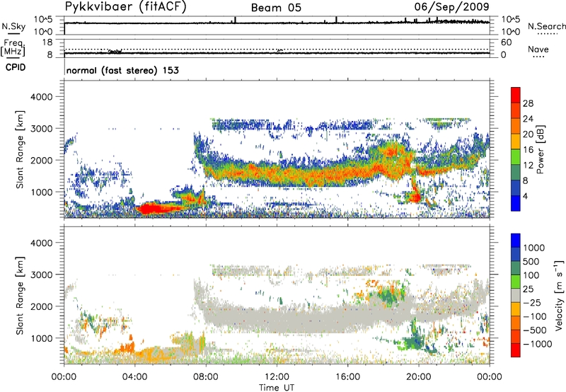Click the '60' Nave axis tick label

tap(506, 42)
